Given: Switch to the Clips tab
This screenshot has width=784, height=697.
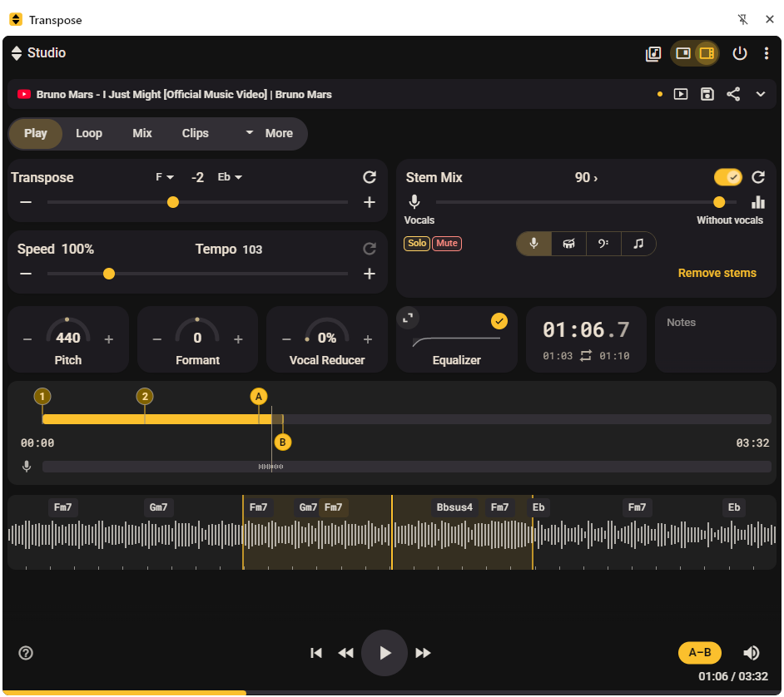Looking at the screenshot, I should 195,133.
